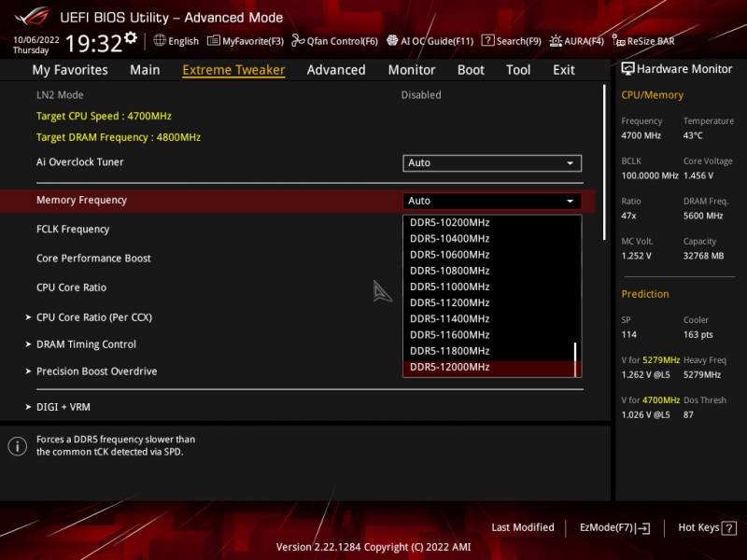Click the Hot Keys question mark icon
Image resolution: width=747 pixels, height=560 pixels.
729,527
